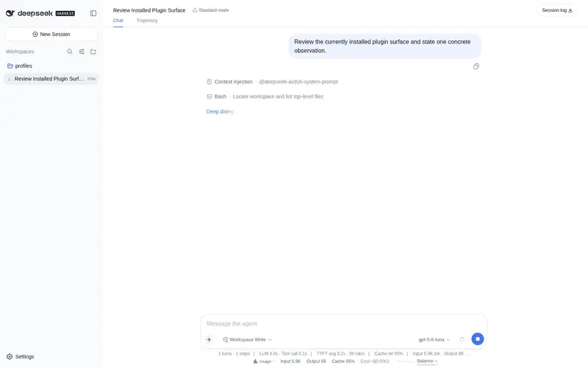This screenshot has width=588, height=368.
Task: Open the gpt-5.6-luna model dropdown
Action: 434,339
